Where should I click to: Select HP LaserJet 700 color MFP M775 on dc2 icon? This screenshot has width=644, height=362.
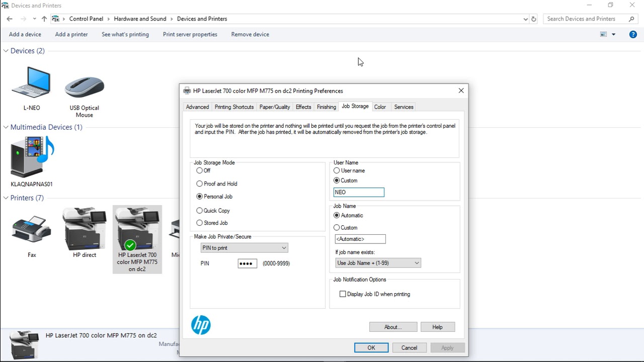pos(137,239)
